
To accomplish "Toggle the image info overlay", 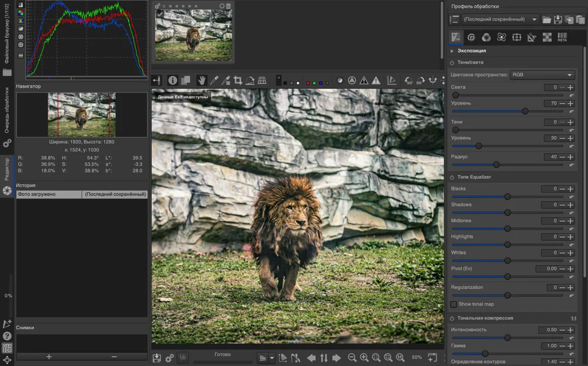I will [172, 80].
